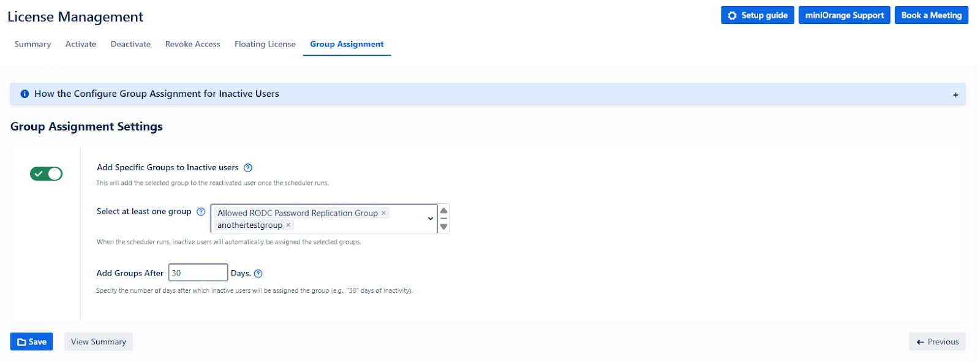Remove the anothertestgroup tag
The width and height of the screenshot is (980, 362).
(288, 225)
